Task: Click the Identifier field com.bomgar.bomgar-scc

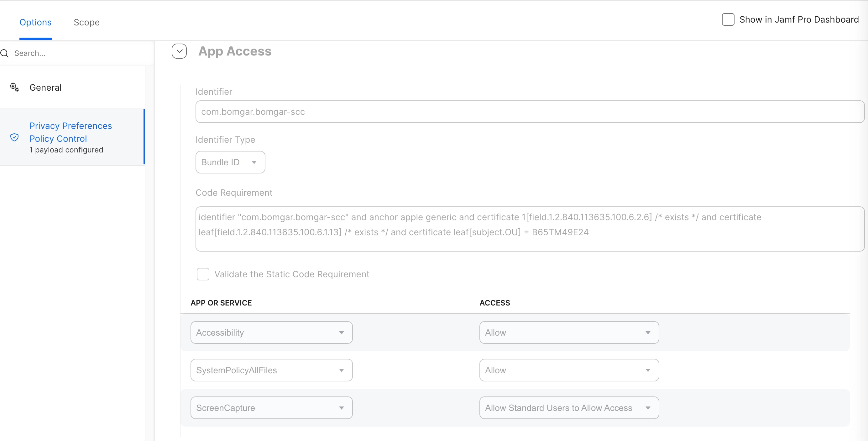Action: point(530,112)
